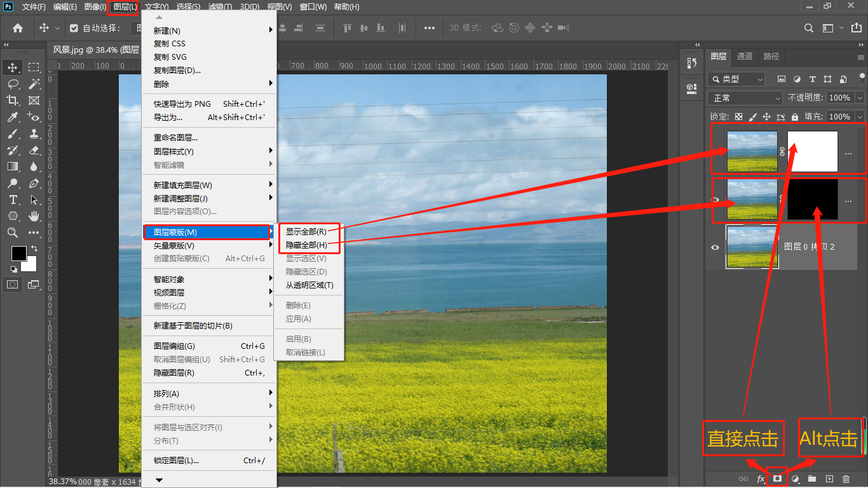Reset default foreground/background colors icon
868x488 pixels.
click(x=13, y=269)
